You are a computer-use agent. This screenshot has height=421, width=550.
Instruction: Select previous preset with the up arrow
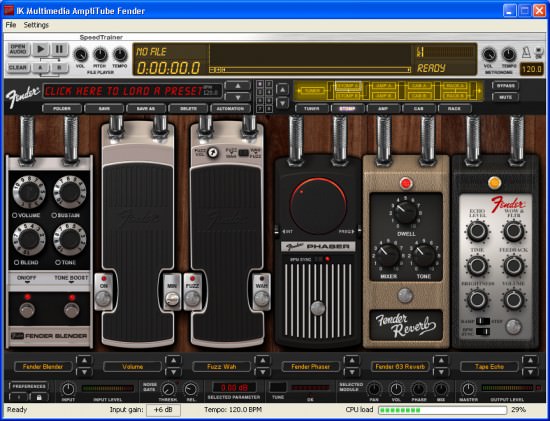pos(238,86)
